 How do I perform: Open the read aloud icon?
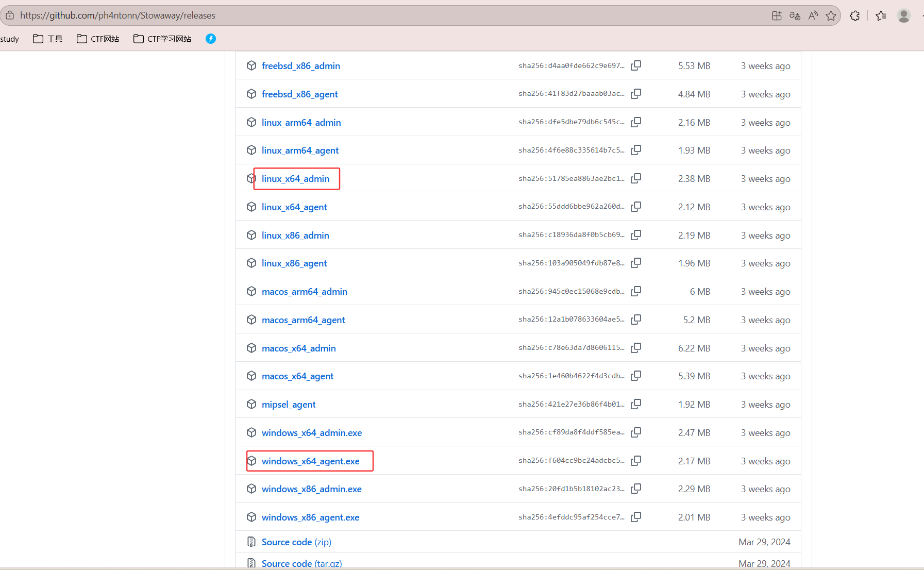(x=813, y=15)
